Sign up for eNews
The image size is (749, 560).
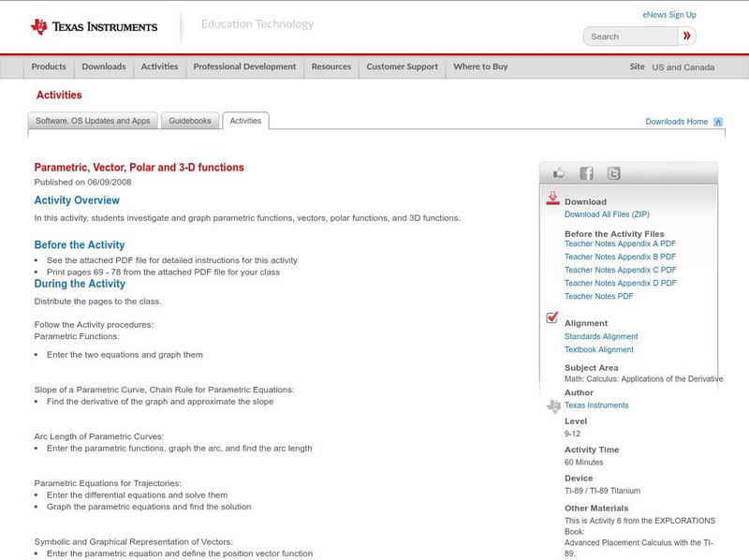668,14
